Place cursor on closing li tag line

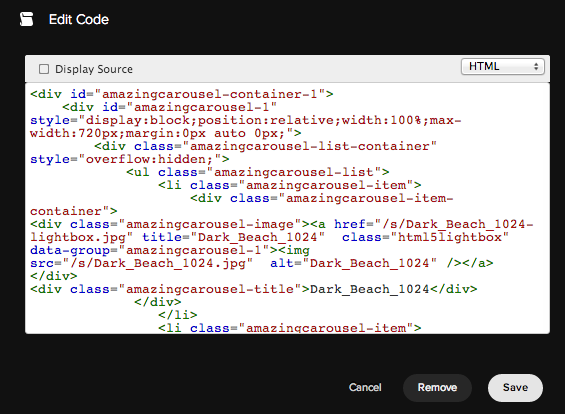tap(178, 315)
